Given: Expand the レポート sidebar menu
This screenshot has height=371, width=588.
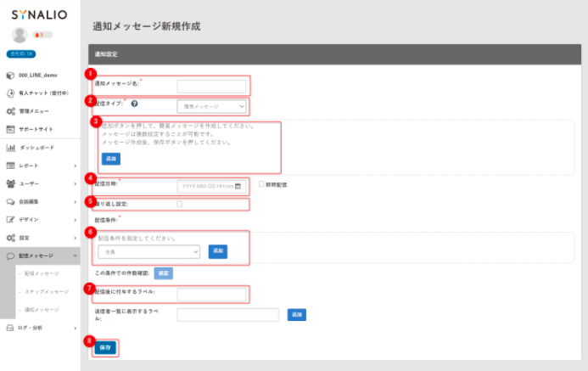Looking at the screenshot, I should click(40, 165).
